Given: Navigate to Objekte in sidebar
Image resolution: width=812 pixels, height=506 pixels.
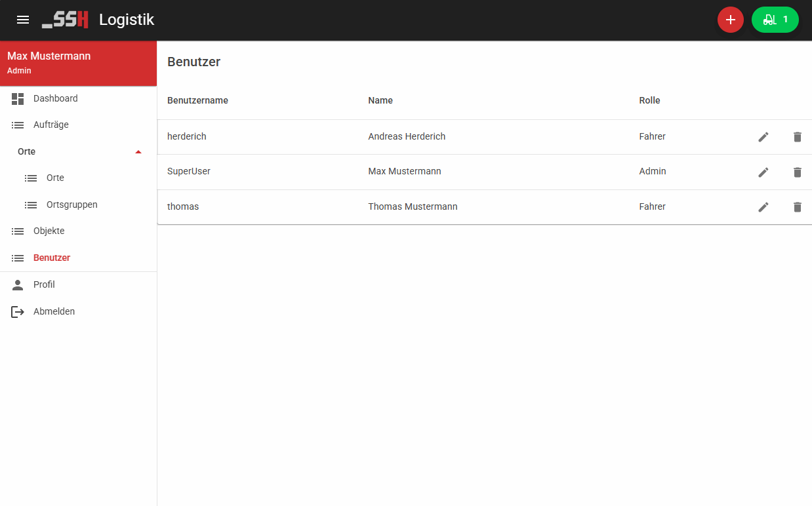Looking at the screenshot, I should (x=49, y=231).
